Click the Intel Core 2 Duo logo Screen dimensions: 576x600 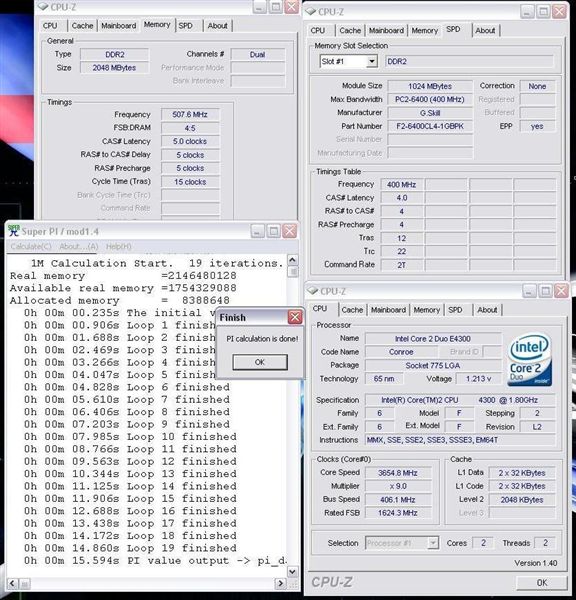[530, 360]
